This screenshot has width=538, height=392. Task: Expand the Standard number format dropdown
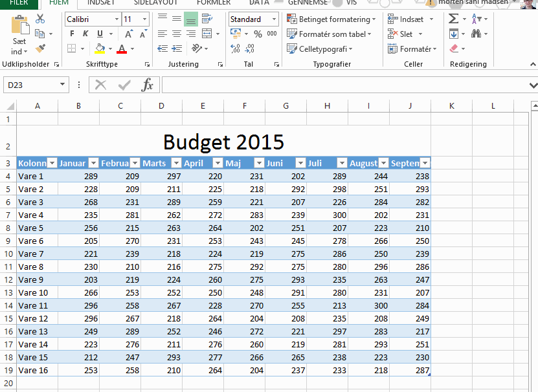273,19
